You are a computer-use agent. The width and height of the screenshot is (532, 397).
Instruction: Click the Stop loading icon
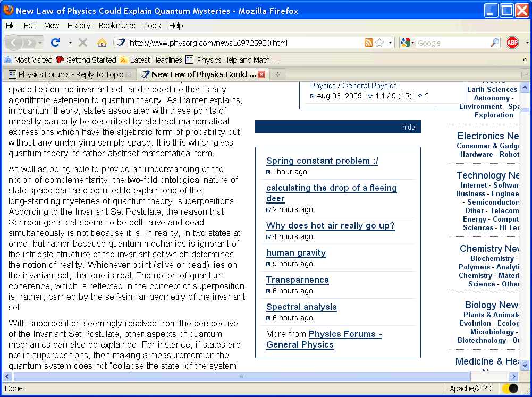click(83, 43)
